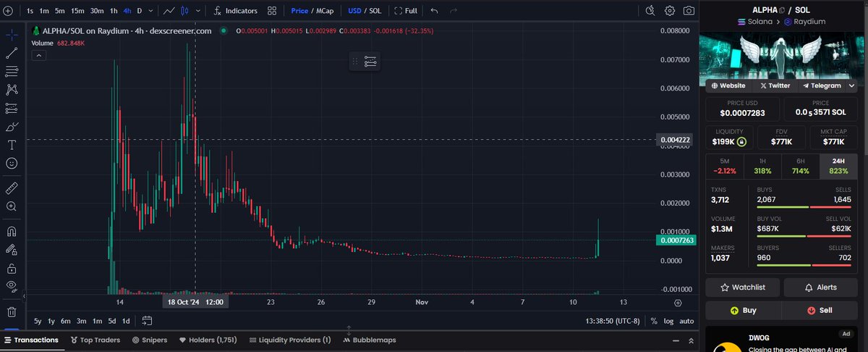Select the D daily interval
868x352 pixels.
point(140,11)
